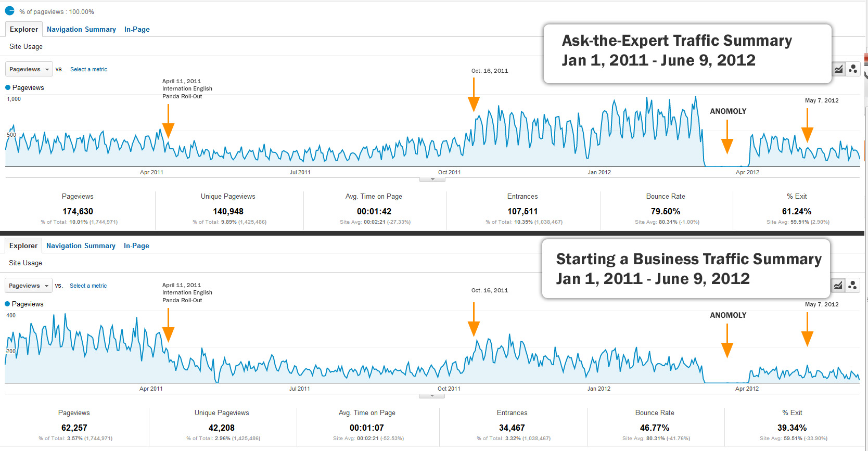
Task: Click bottom chart Pageviews legend dot
Action: click(7, 304)
